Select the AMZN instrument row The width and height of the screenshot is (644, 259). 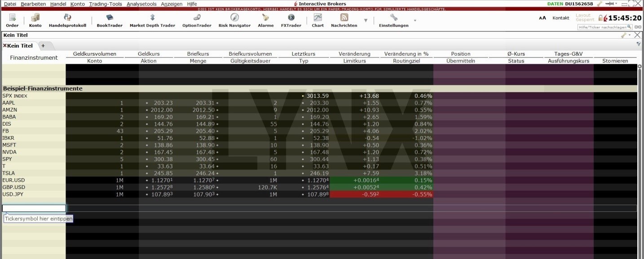tap(320, 110)
